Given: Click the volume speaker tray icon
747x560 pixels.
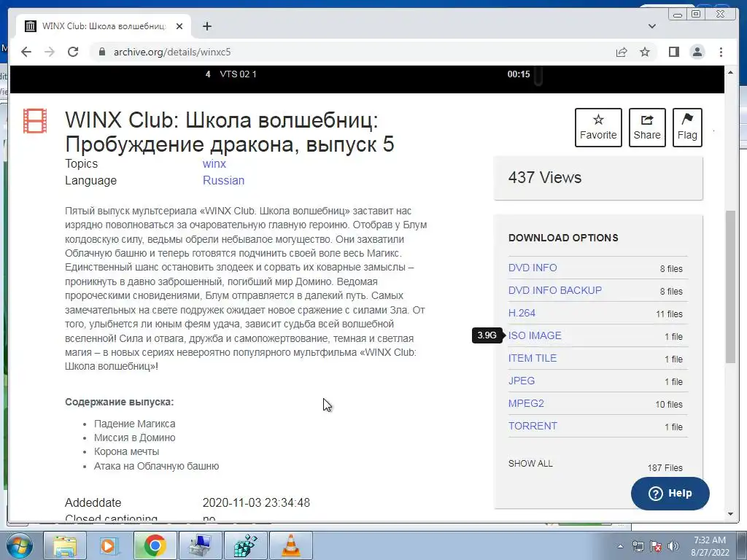Looking at the screenshot, I should click(673, 546).
